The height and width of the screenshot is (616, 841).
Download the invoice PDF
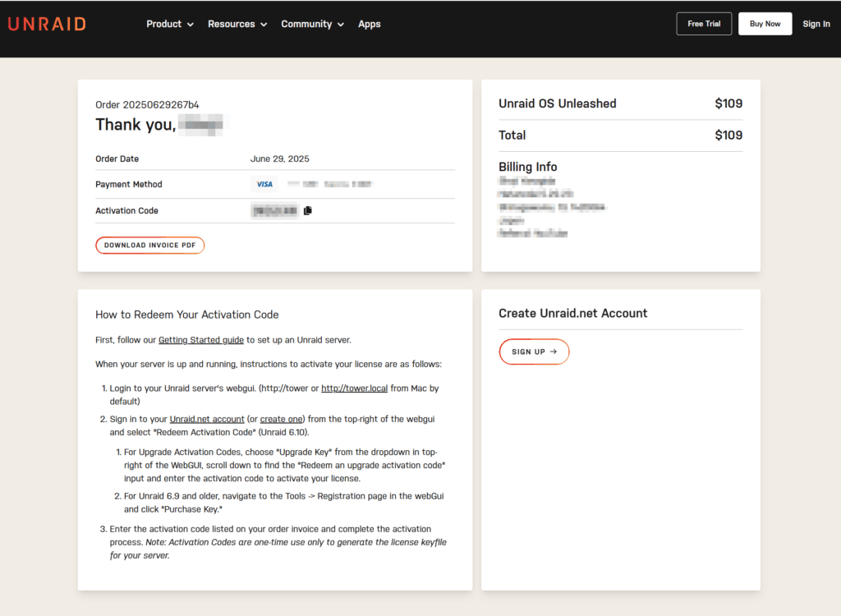pyautogui.click(x=150, y=246)
